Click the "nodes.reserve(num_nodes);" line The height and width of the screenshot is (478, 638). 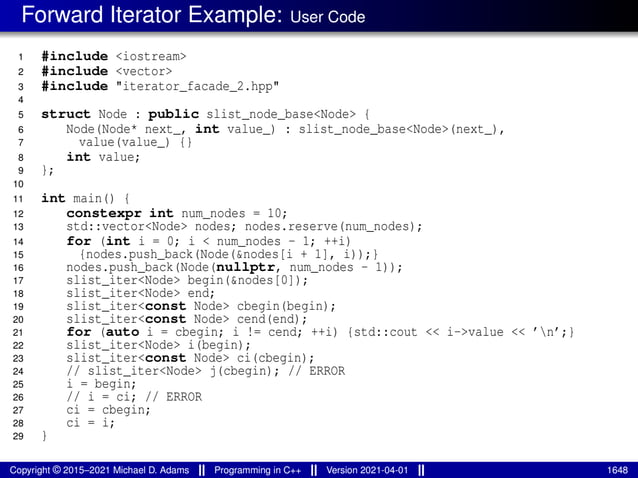(x=245, y=226)
